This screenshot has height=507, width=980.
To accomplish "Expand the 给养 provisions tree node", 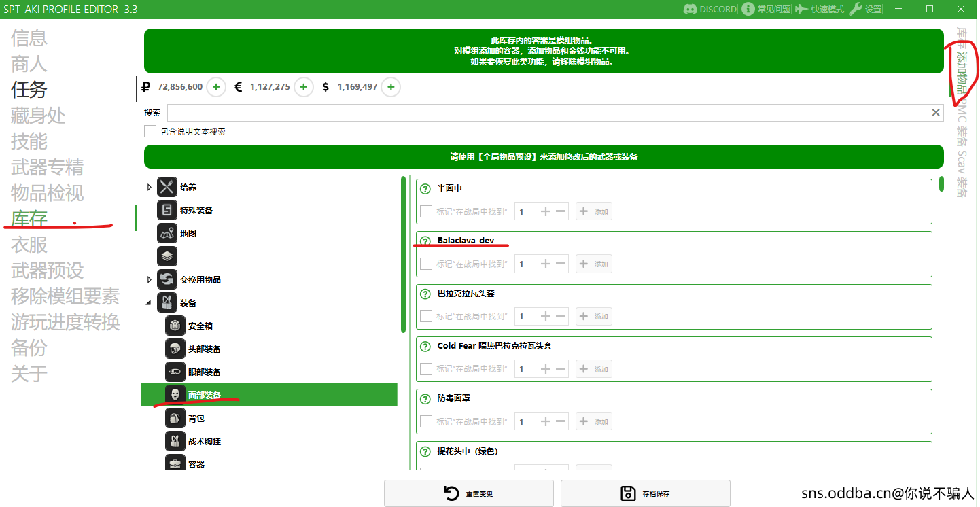I will pos(150,187).
